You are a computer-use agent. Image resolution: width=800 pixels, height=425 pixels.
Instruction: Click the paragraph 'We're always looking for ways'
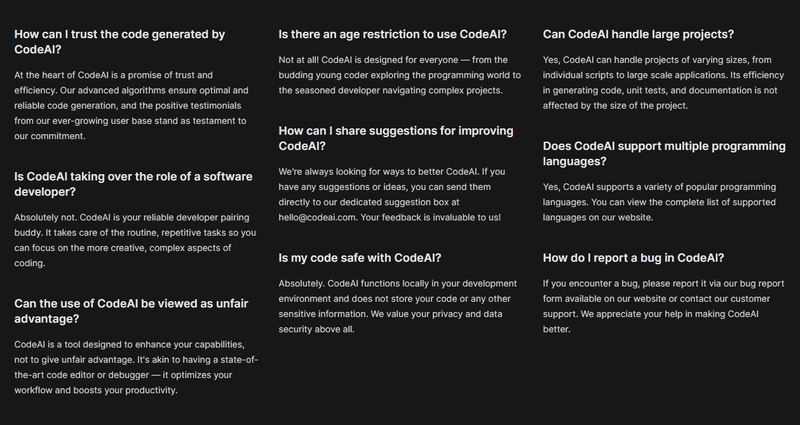(x=392, y=194)
